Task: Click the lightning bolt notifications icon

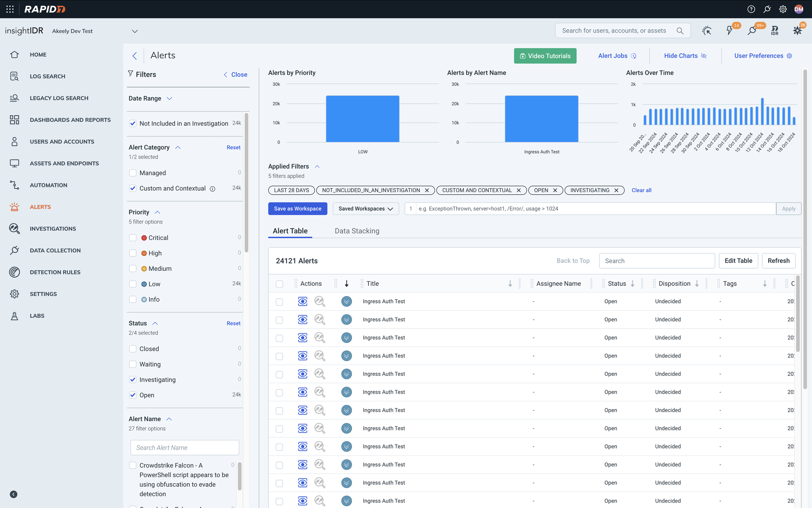Action: click(729, 31)
